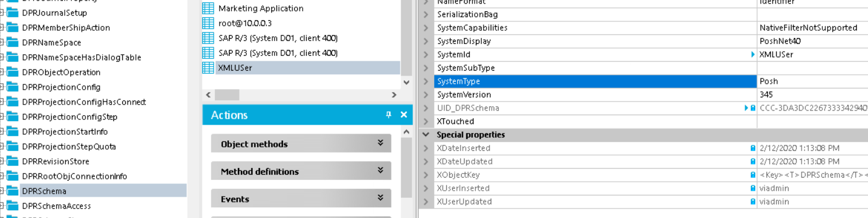Select the XUserInserted property label
The image size is (868, 218).
[463, 188]
